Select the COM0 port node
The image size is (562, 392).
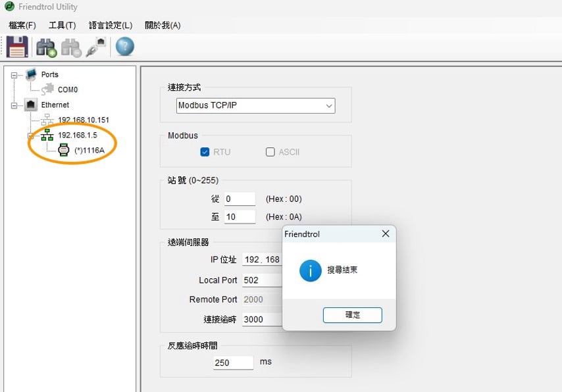67,89
